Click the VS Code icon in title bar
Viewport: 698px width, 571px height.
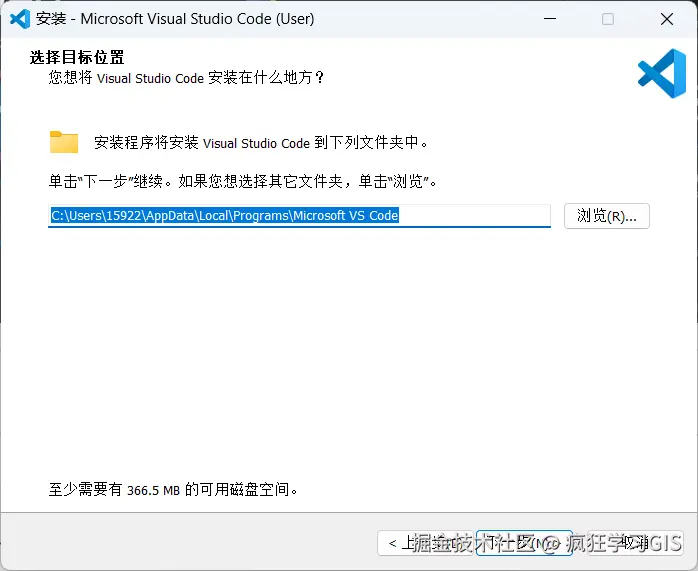[x=20, y=19]
